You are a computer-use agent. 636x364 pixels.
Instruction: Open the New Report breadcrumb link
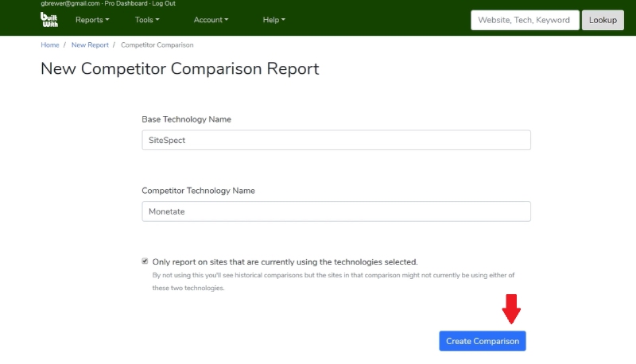point(90,45)
